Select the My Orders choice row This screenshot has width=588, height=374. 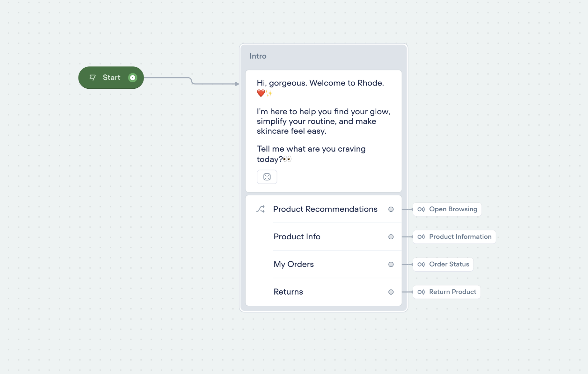point(323,264)
